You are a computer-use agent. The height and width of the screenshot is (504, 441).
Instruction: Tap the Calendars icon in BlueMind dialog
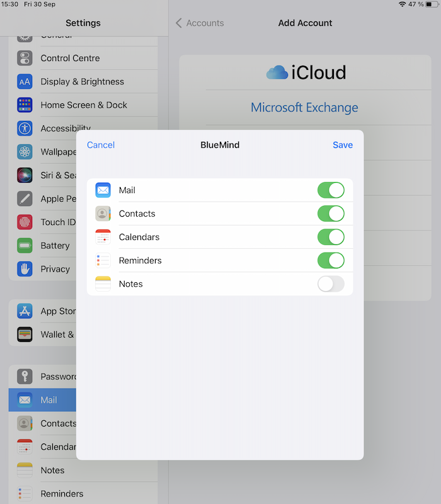click(103, 237)
